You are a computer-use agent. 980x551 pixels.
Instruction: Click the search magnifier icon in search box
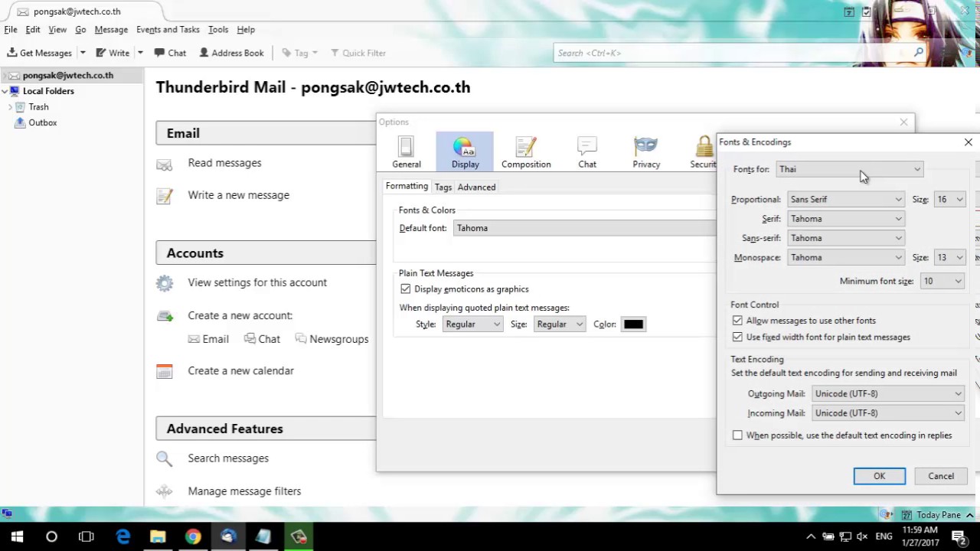pos(919,53)
